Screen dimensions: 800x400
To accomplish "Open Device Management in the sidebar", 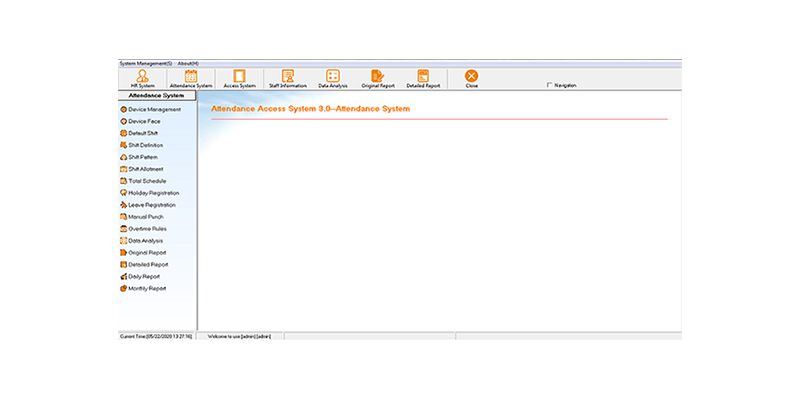I will 151,110.
